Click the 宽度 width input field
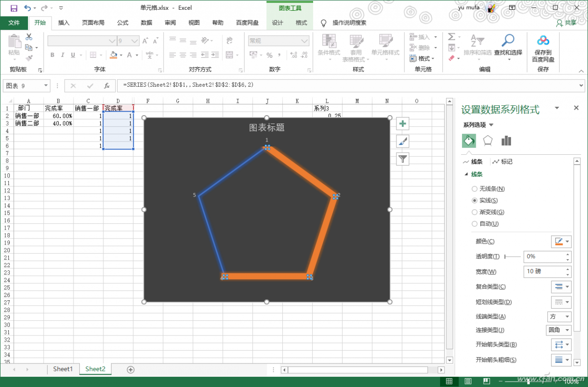The image size is (588, 387). [x=543, y=271]
